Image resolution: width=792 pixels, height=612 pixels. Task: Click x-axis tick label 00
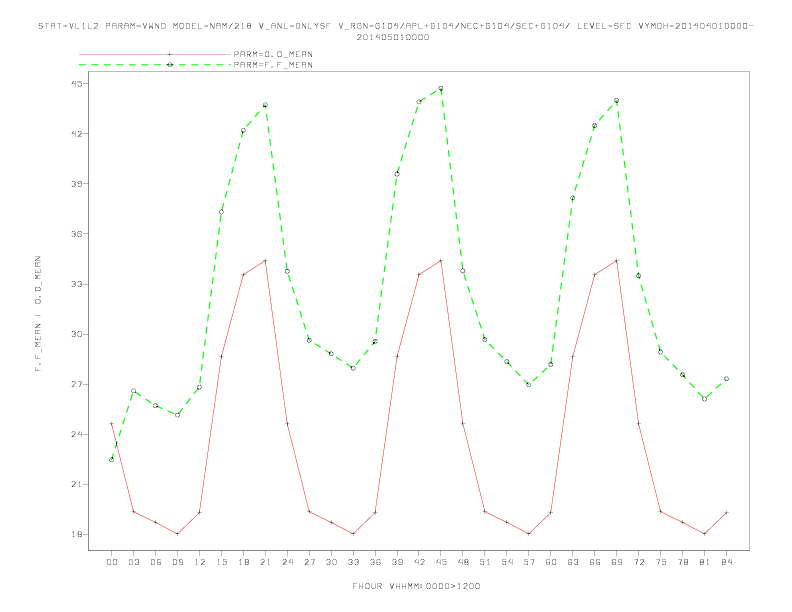112,562
